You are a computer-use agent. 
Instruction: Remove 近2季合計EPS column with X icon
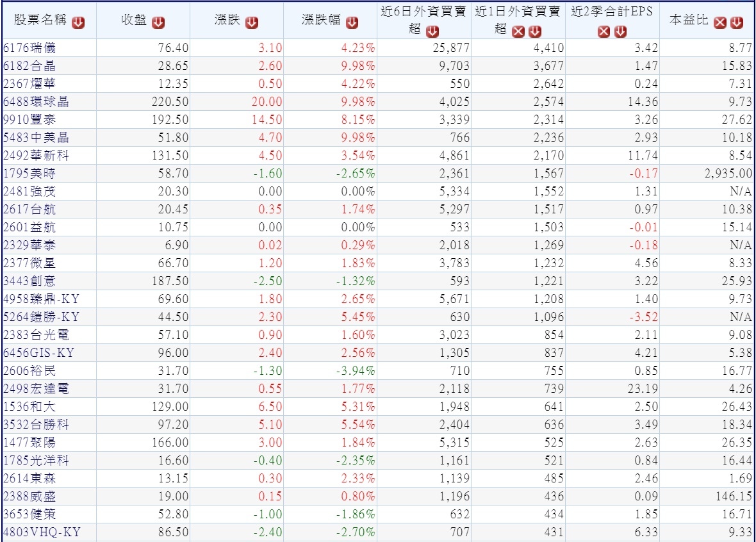pos(604,31)
